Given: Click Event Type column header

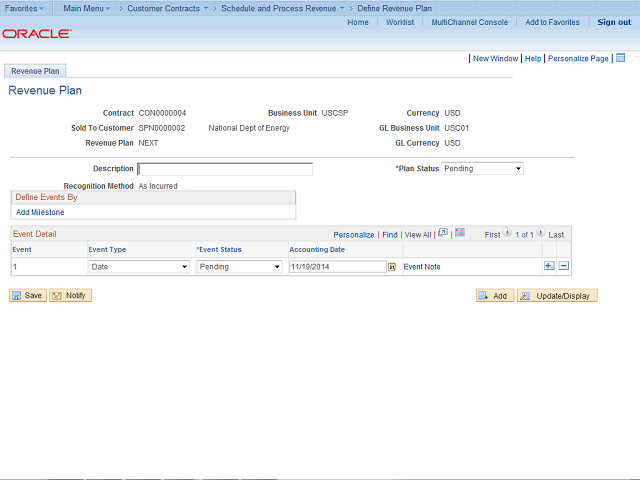Looking at the screenshot, I should pos(107,249).
